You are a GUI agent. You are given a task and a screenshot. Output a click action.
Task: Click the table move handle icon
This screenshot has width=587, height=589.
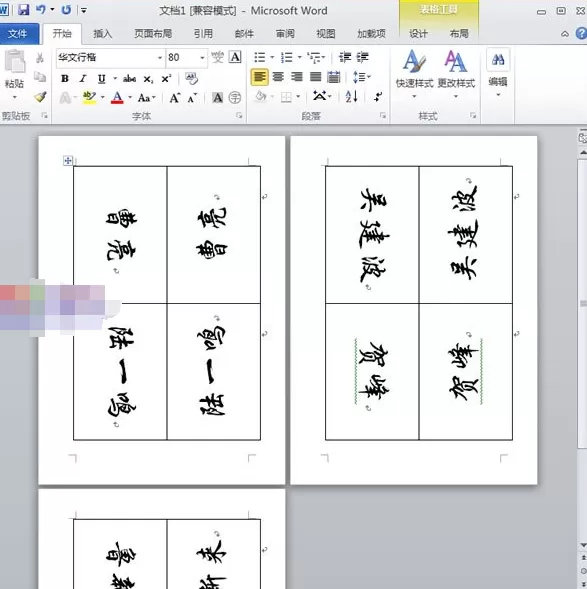(68, 161)
